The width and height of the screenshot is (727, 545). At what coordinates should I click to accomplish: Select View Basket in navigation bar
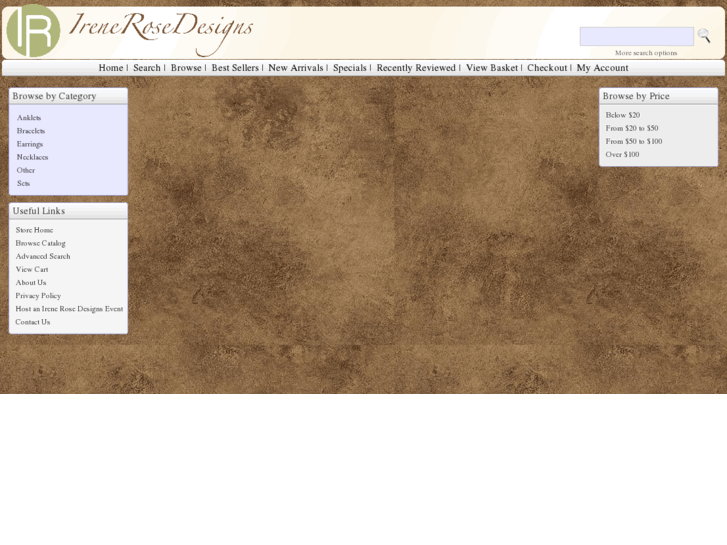tap(492, 68)
